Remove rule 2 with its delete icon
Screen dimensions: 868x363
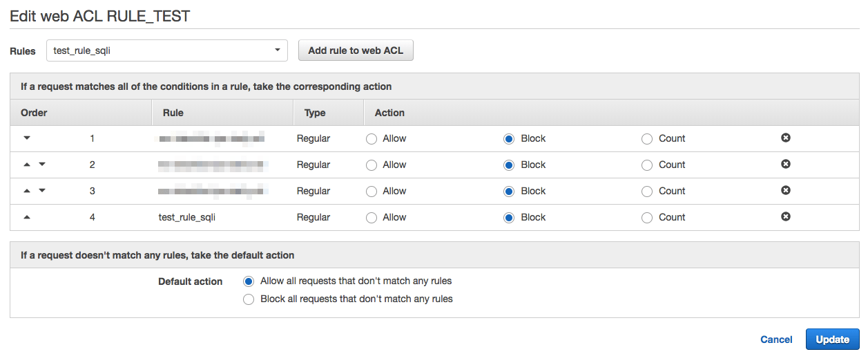point(785,165)
